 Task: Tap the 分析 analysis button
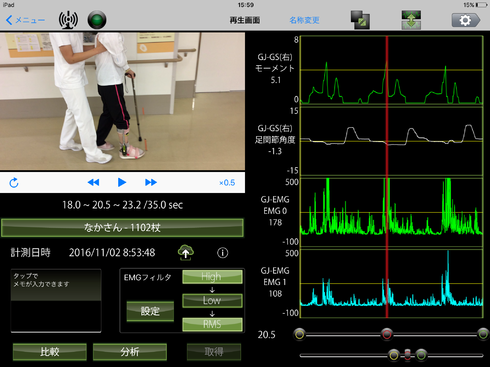(130, 352)
